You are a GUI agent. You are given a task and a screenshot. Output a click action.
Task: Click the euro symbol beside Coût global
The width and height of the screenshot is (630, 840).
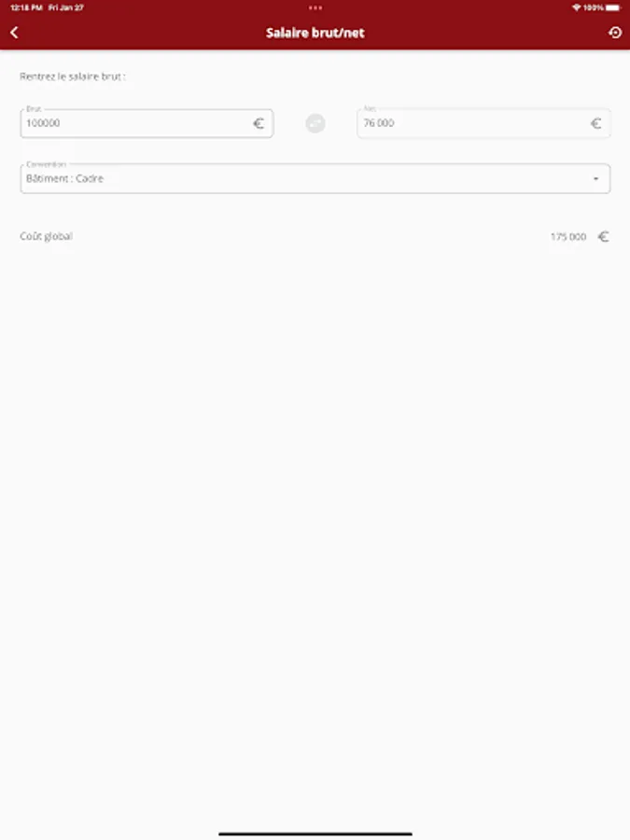pos(604,236)
